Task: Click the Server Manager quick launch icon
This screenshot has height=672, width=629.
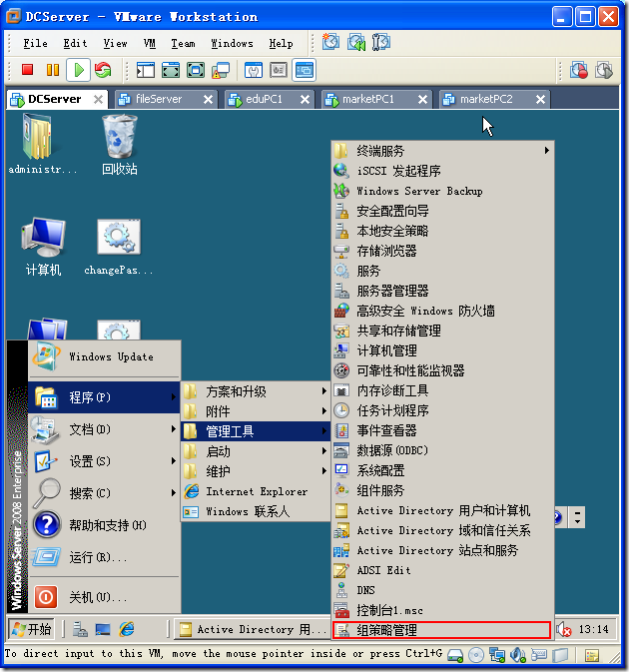Action: pos(80,629)
